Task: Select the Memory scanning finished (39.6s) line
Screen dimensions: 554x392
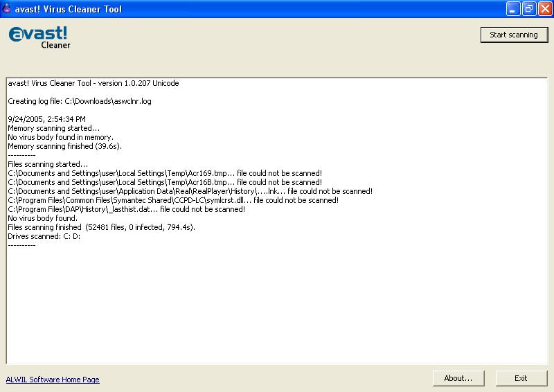Action: [64, 146]
